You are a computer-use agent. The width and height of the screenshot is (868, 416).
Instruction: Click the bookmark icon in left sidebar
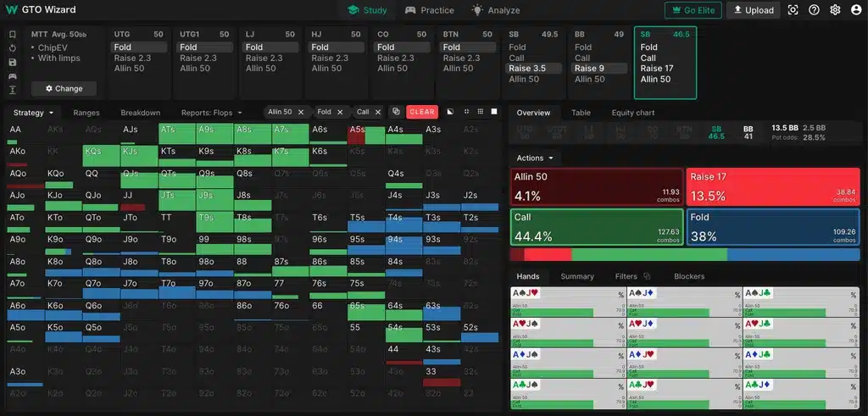[12, 34]
